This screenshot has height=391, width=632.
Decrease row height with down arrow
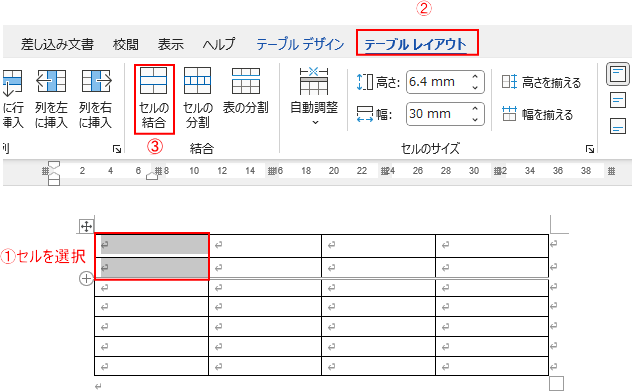475,87
